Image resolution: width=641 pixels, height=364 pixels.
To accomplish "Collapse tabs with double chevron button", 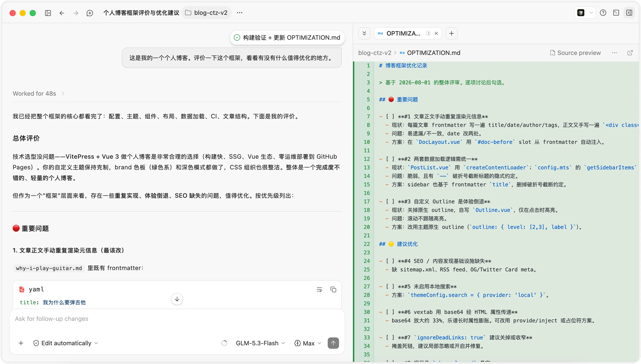I will click(364, 33).
